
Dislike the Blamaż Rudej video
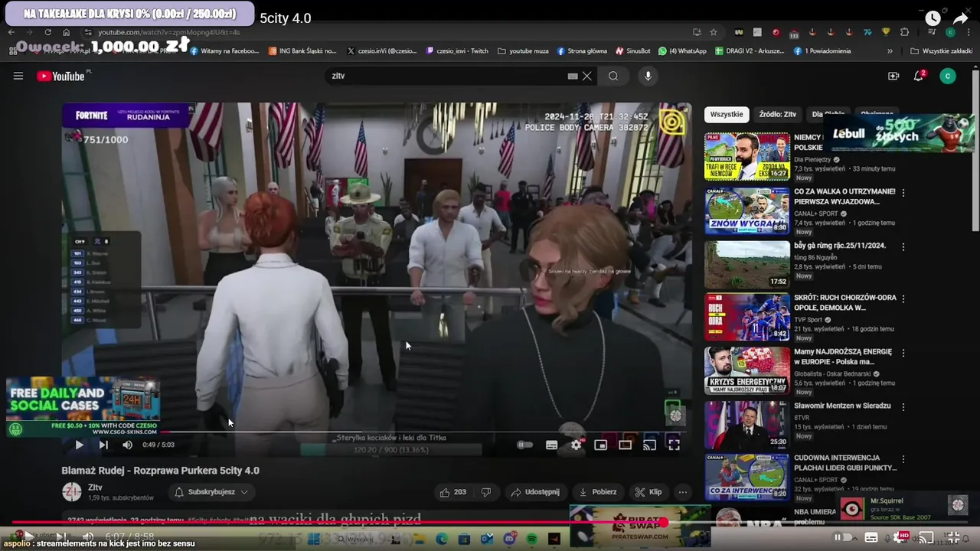click(485, 492)
